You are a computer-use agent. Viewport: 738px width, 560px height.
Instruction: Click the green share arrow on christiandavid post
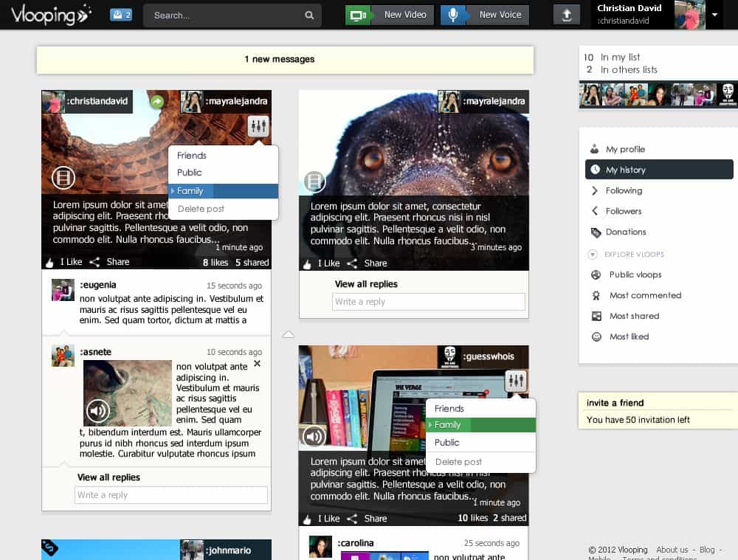click(x=157, y=101)
